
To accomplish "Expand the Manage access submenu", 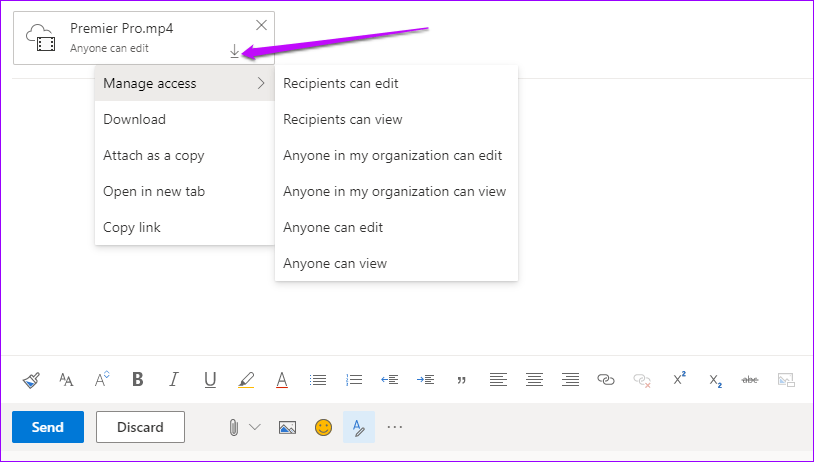I will (x=184, y=83).
